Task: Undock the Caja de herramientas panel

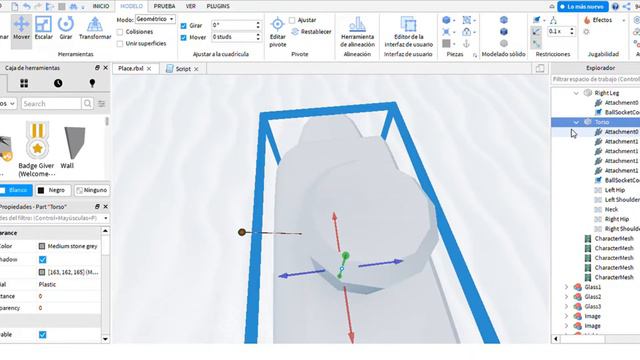Action: [97, 68]
